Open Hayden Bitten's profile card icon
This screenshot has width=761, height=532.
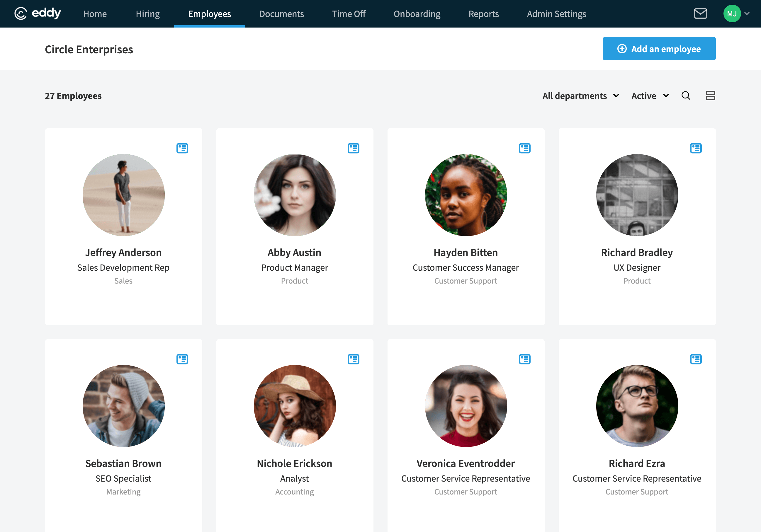pyautogui.click(x=525, y=148)
